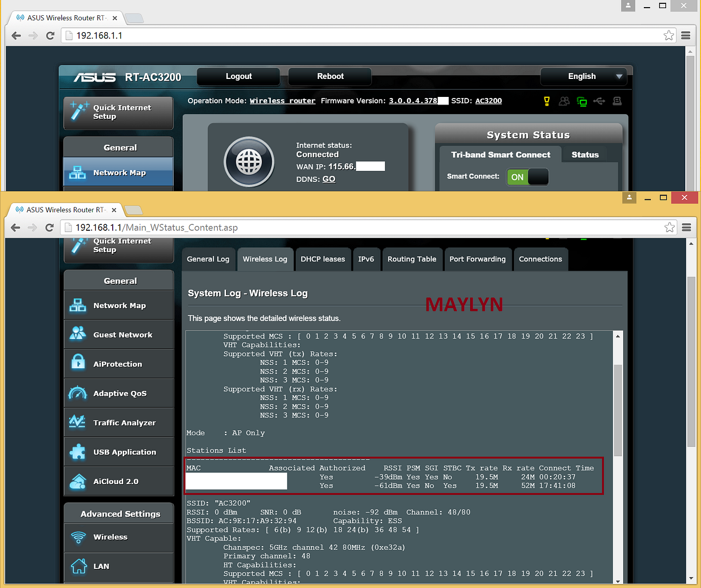Click Quick Internet Setup in rear window
The image size is (701, 588).
point(119,113)
